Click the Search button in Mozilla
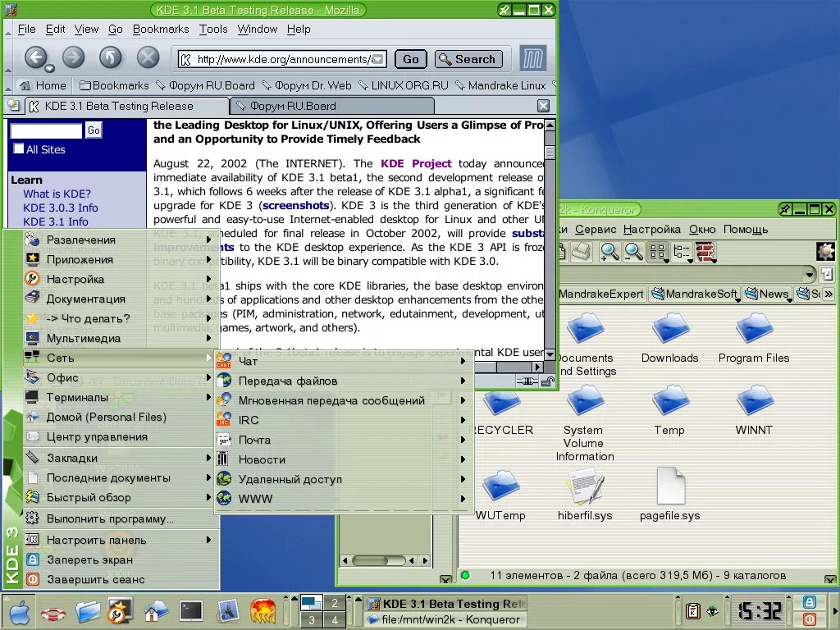The height and width of the screenshot is (630, 840). point(468,59)
